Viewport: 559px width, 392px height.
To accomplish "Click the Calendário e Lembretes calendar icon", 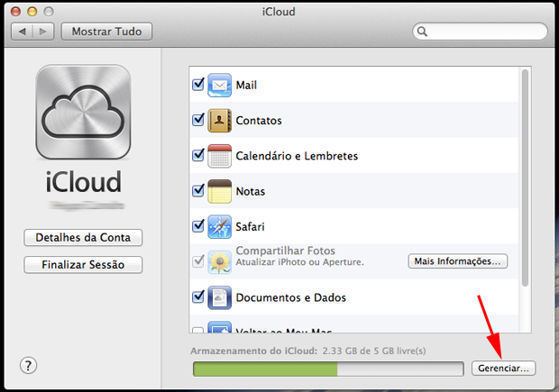I will (219, 156).
